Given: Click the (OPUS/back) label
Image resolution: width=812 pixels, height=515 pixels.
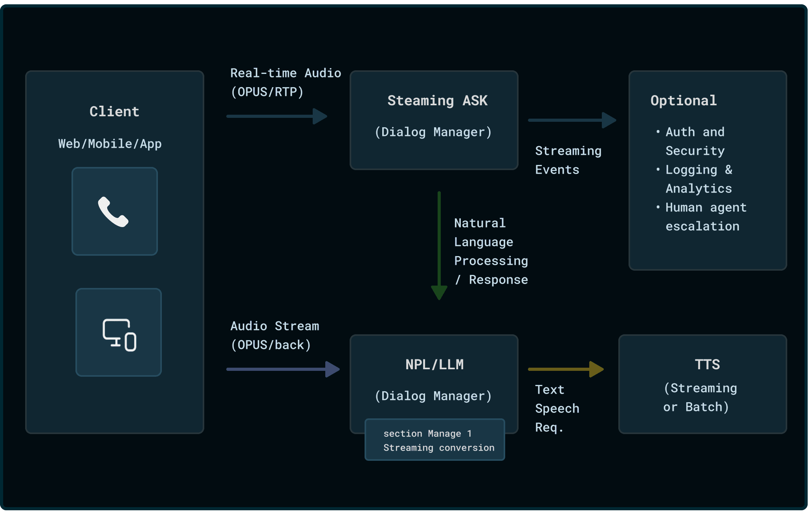Looking at the screenshot, I should tap(271, 345).
